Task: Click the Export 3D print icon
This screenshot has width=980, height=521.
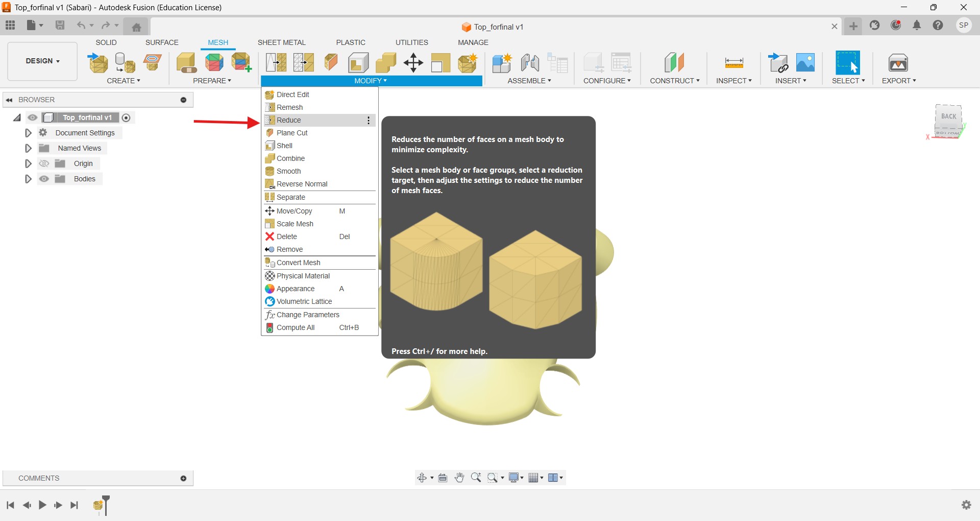Action: click(898, 63)
